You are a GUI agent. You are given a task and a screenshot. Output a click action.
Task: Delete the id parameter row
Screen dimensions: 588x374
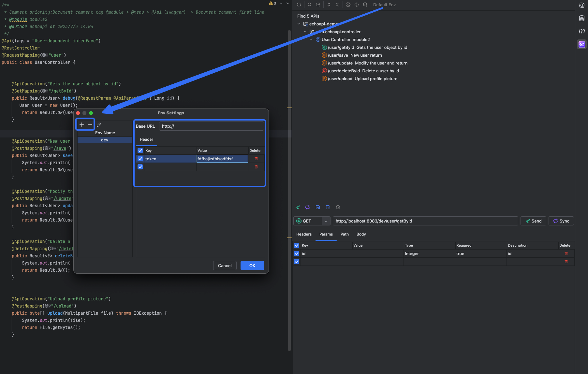pyautogui.click(x=566, y=253)
